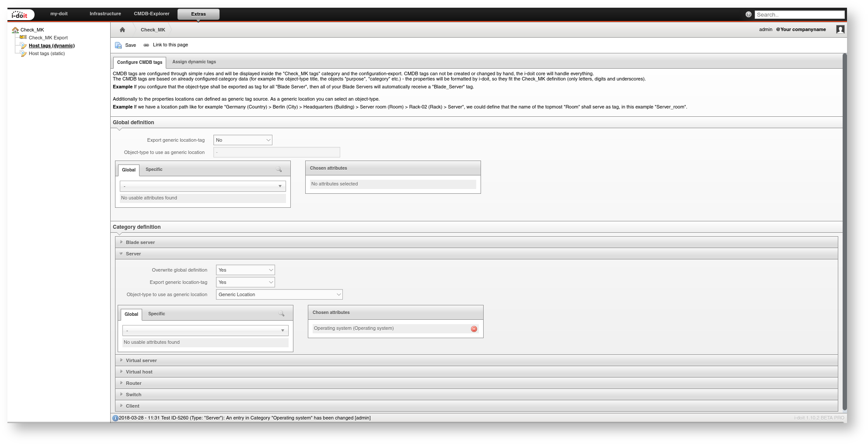This screenshot has width=868, height=444.
Task: Open attribute select in Server panel
Action: [x=206, y=331]
